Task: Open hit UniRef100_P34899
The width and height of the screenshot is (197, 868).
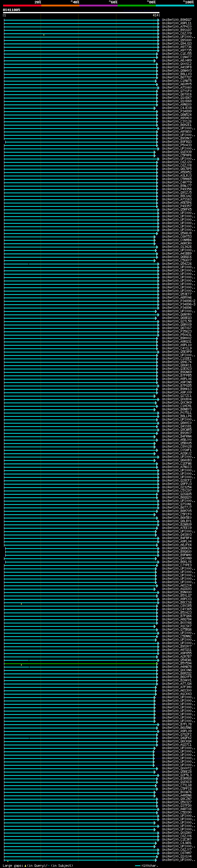Action: pos(177,111)
